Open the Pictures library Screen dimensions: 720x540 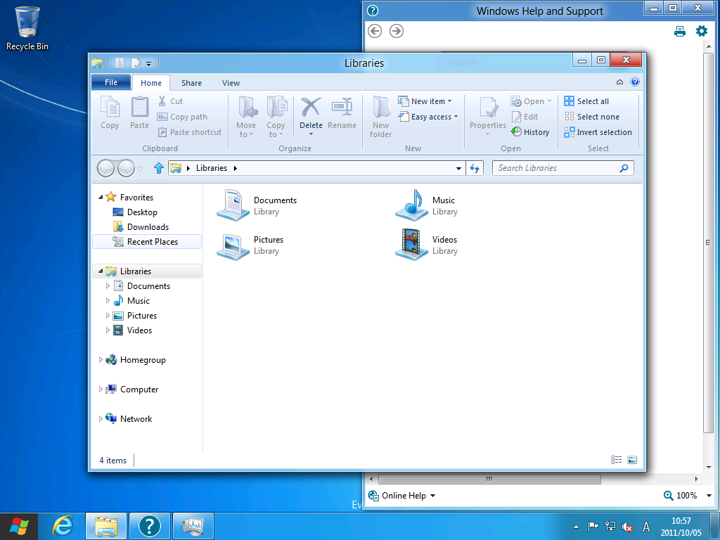[250, 244]
